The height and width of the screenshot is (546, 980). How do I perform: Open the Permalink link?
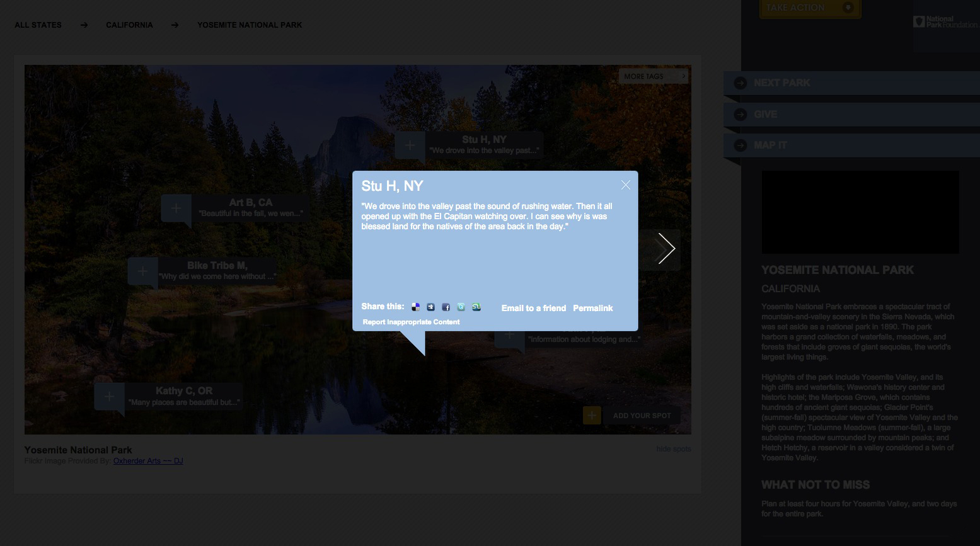pyautogui.click(x=593, y=308)
